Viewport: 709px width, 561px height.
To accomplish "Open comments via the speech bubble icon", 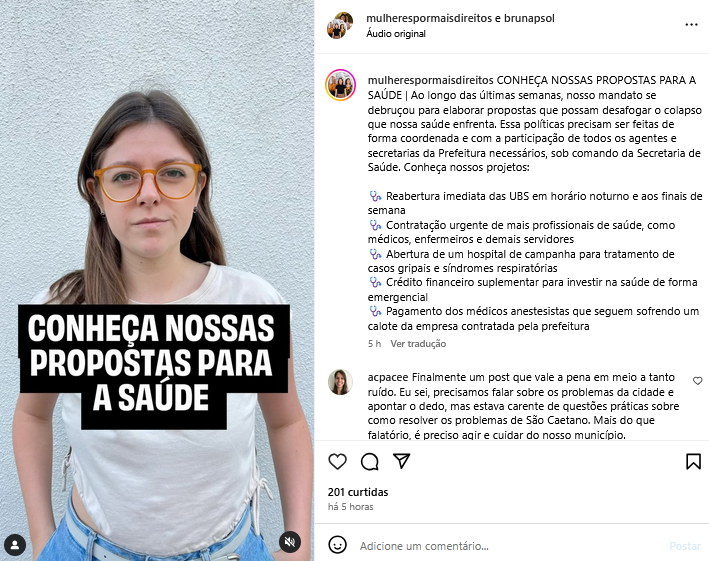I will click(369, 462).
